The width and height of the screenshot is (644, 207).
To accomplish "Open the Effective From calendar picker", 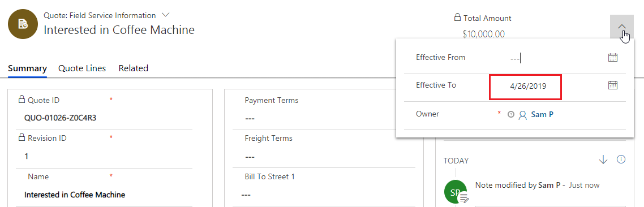I will tap(612, 58).
